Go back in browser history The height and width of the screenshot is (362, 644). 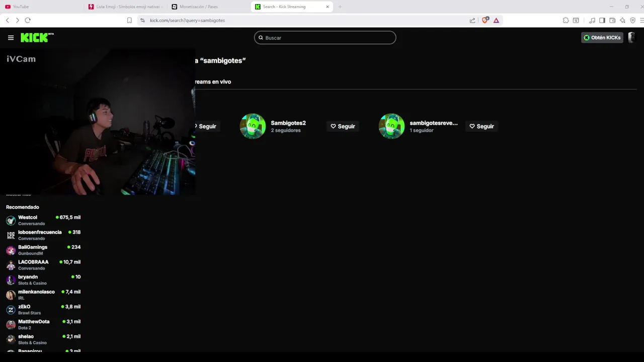pos(7,20)
